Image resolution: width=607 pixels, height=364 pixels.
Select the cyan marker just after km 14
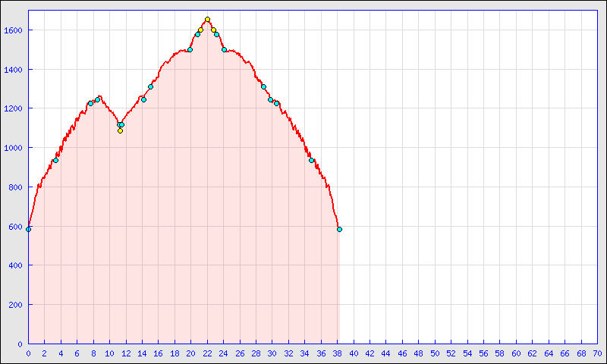143,100
